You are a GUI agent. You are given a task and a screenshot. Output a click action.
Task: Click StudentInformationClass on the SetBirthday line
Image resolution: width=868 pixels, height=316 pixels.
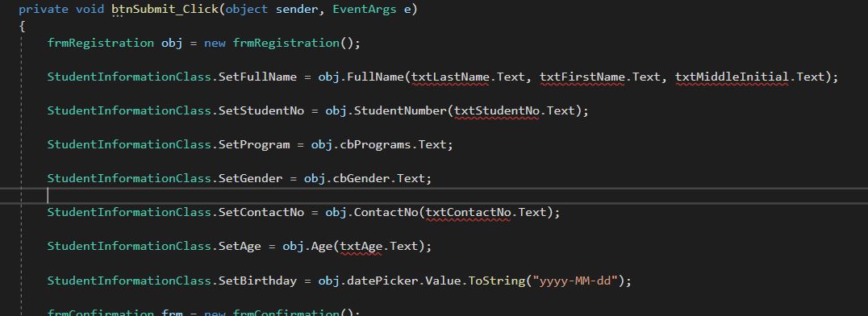pyautogui.click(x=129, y=281)
